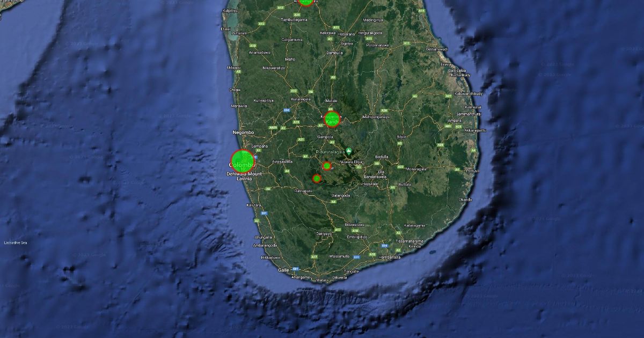Screen dimensions: 644x338
Task: Click the green marker near Hatton
Action: (327, 166)
